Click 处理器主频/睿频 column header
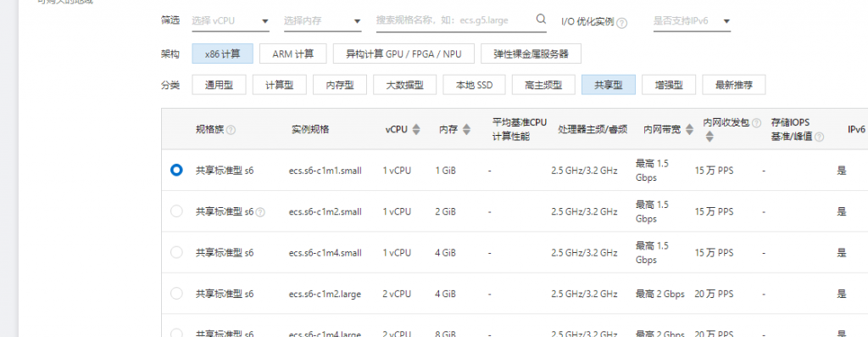Screen dimensions: 868x337 point(593,130)
